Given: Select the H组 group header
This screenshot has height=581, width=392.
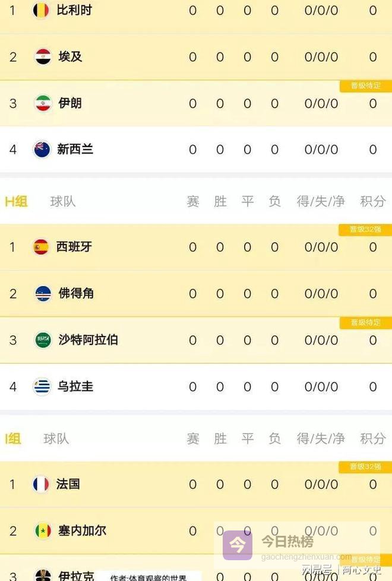Looking at the screenshot, I should coord(16,202).
